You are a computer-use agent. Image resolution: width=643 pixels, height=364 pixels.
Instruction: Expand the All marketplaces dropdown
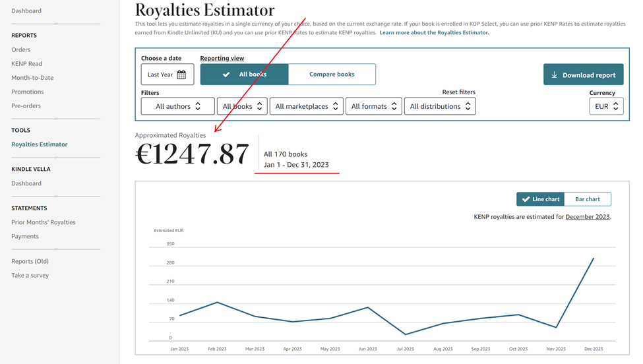point(306,106)
